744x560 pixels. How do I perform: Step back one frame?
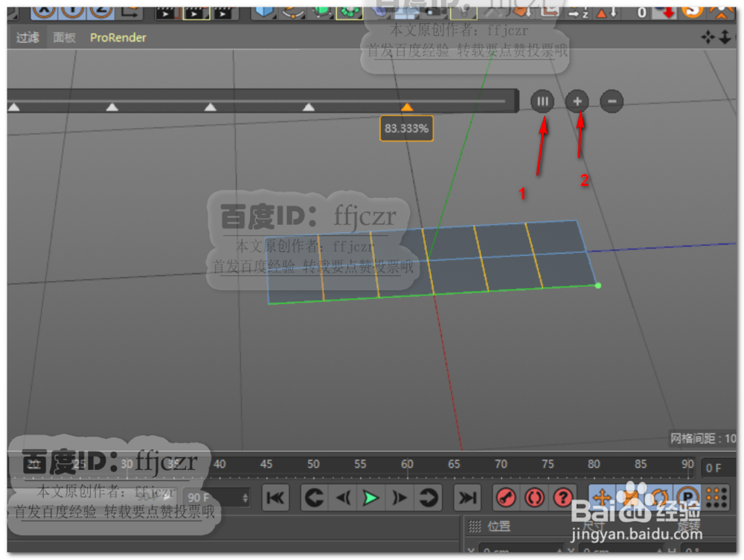pos(343,498)
